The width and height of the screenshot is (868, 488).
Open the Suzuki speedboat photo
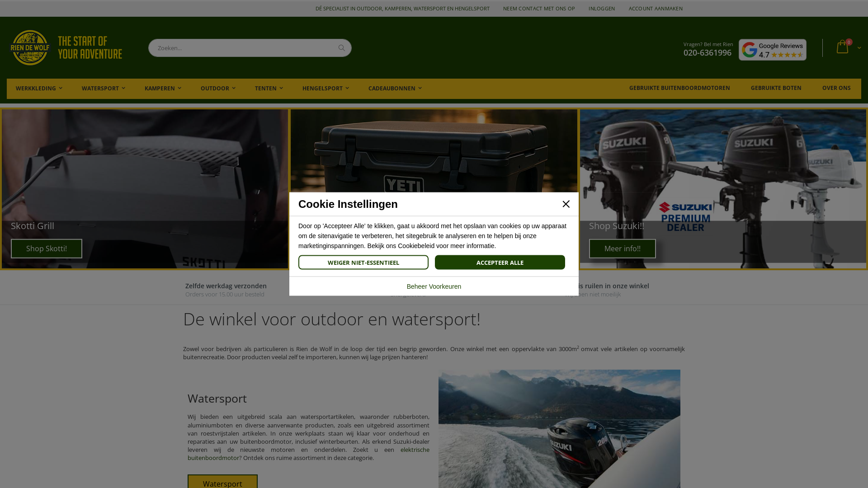tap(559, 429)
